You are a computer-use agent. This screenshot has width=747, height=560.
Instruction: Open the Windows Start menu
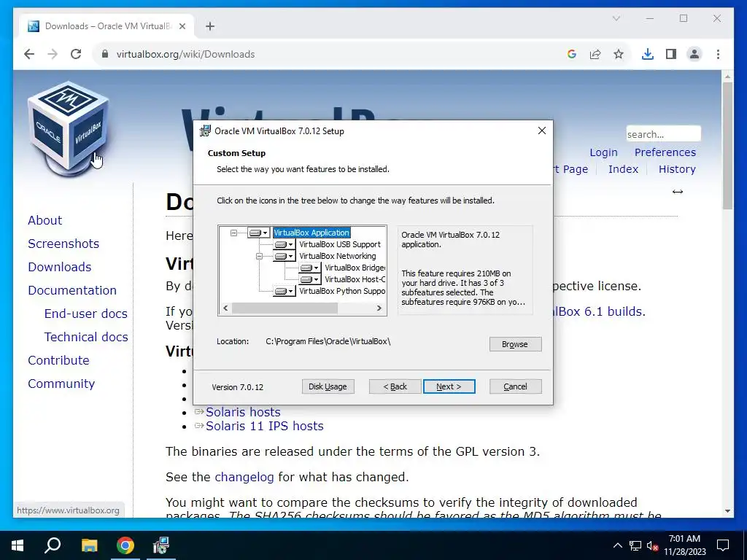18,545
